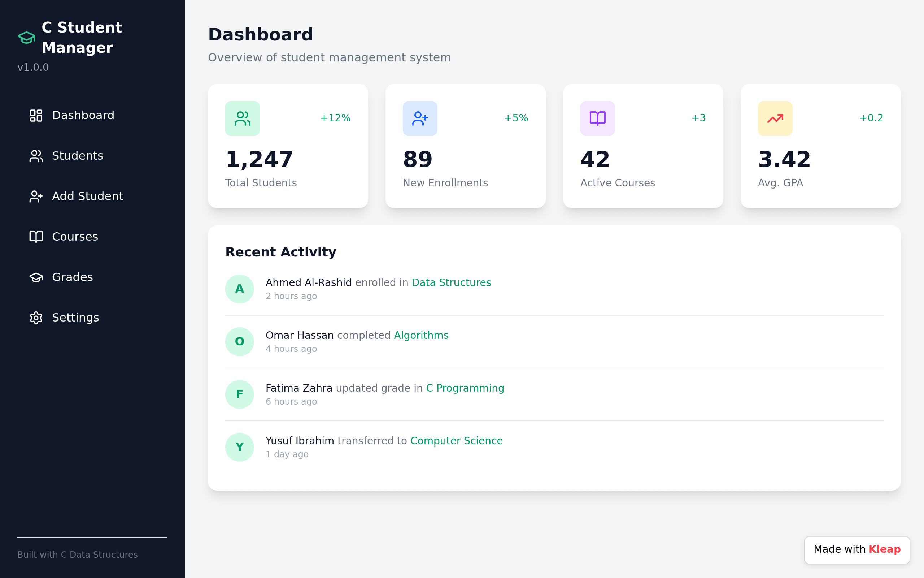Click the 3.42 average GPA value

pos(784,159)
